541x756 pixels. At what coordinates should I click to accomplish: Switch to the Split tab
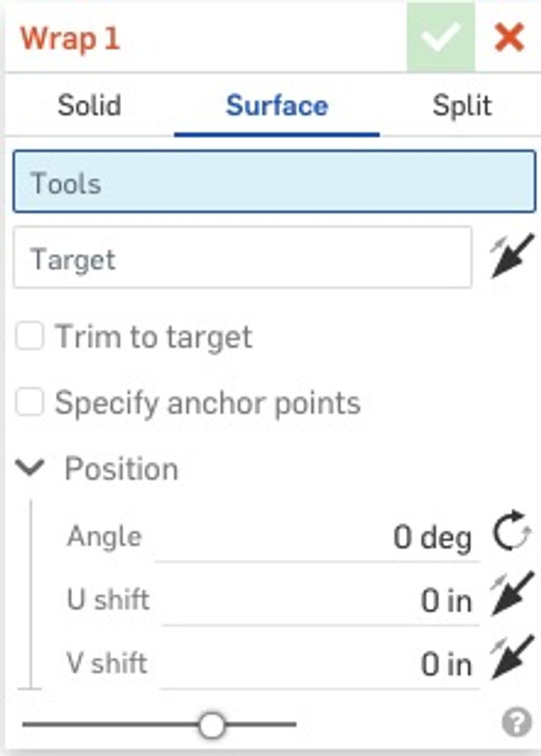pyautogui.click(x=462, y=105)
